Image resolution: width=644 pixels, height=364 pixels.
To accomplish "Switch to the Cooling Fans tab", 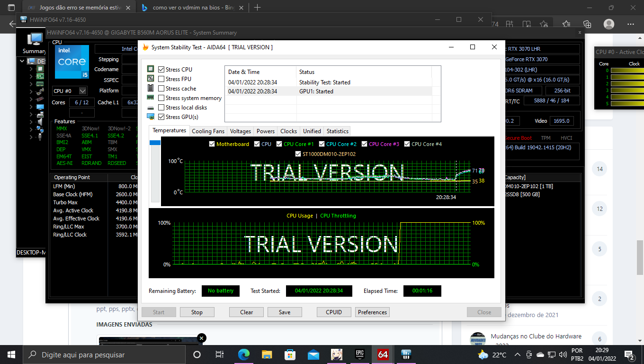I will 208,131.
